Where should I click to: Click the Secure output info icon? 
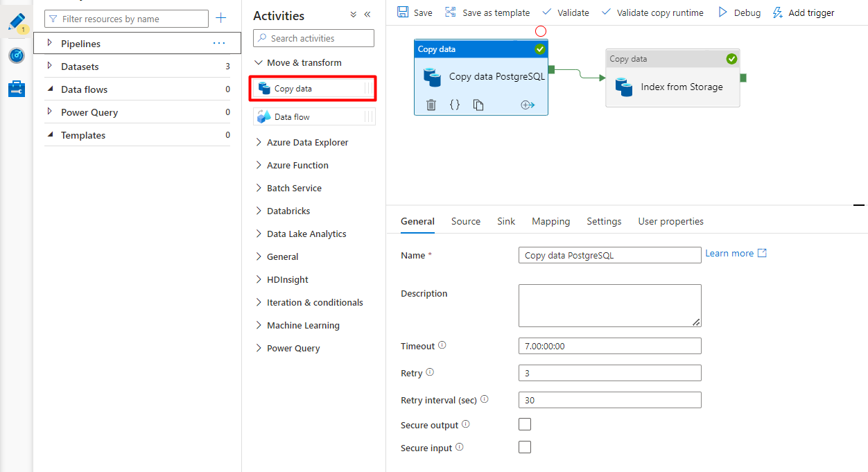pos(466,424)
